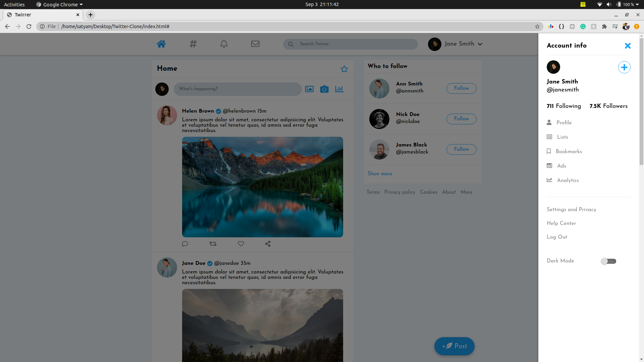
Task: Click the blue plus add-account icon
Action: (x=624, y=67)
